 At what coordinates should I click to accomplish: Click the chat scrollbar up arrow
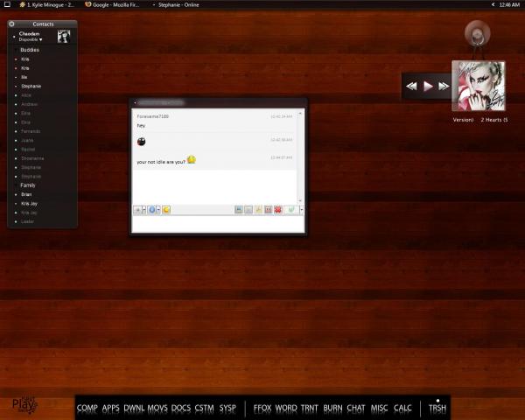coord(300,114)
